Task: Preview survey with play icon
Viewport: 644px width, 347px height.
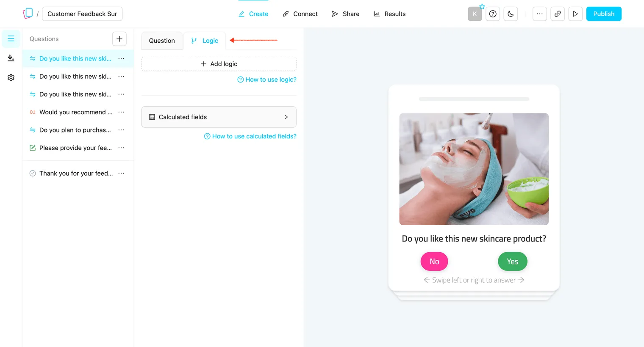Action: pyautogui.click(x=575, y=14)
